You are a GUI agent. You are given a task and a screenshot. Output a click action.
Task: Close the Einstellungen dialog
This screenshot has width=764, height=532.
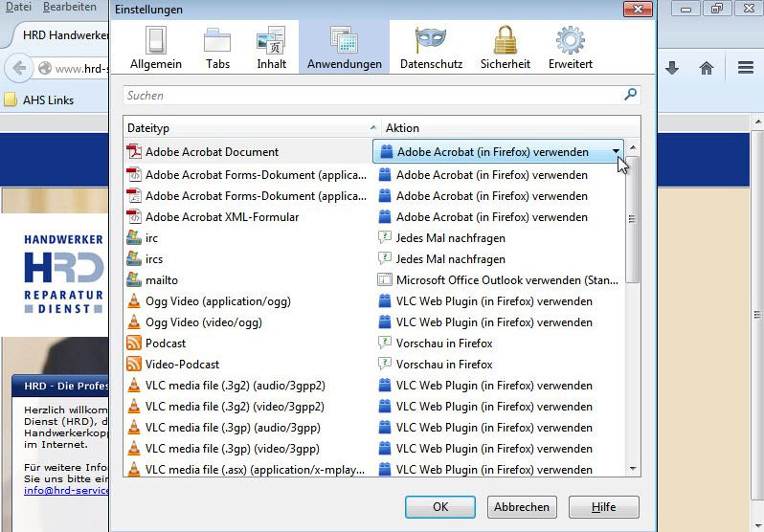click(638, 9)
